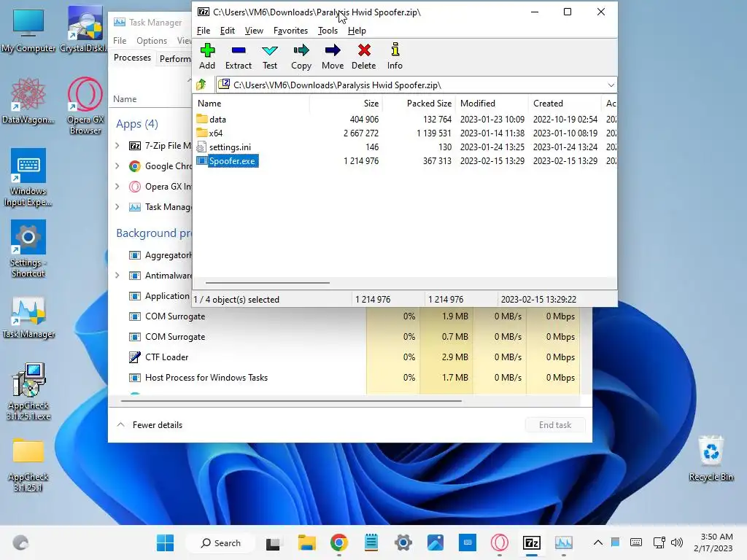Open 7-Zip from the taskbar

click(531, 542)
